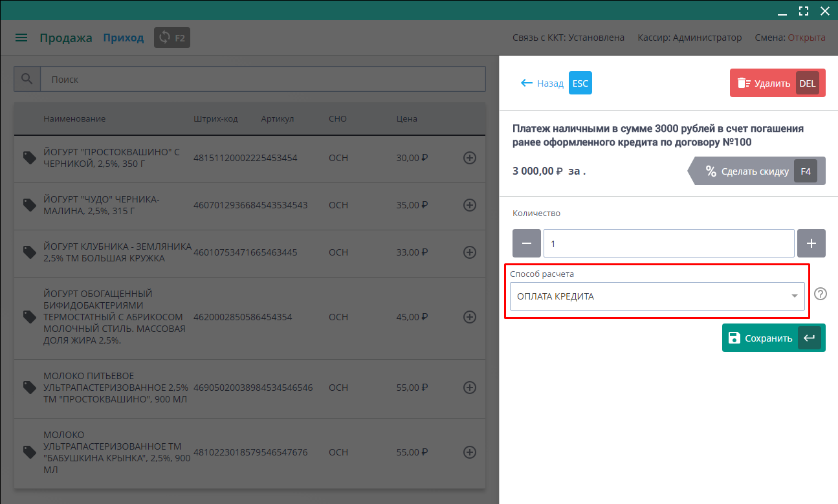Click tag icon of МОЛОЧНЫЙ СТИЛЬ yogurt
Image resolution: width=838 pixels, height=504 pixels.
pos(29,317)
